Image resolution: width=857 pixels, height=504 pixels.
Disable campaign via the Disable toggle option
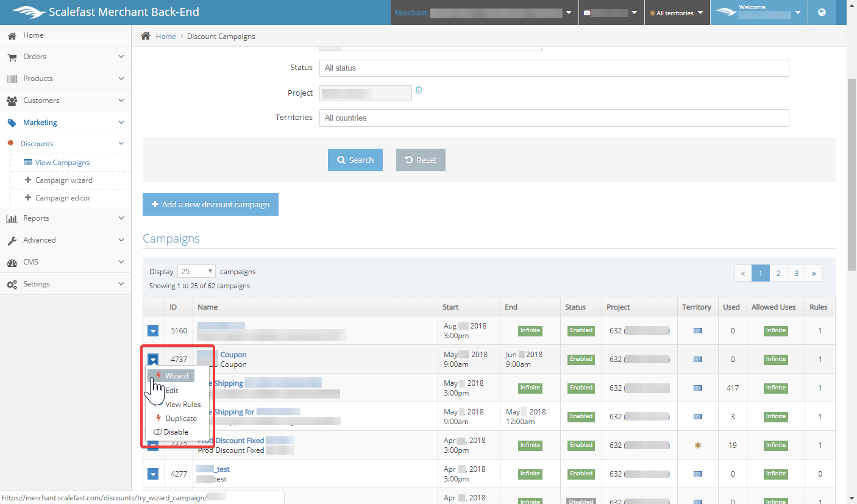pyautogui.click(x=171, y=432)
